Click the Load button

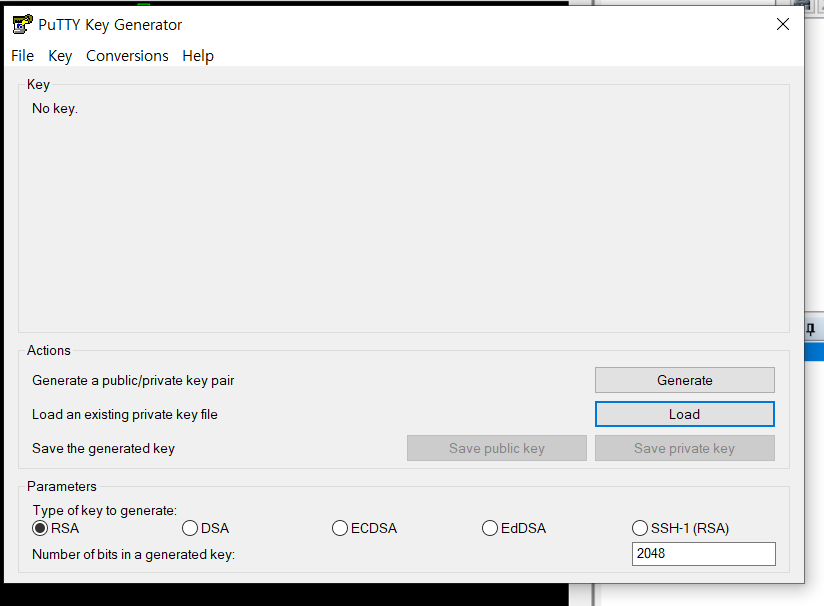685,414
